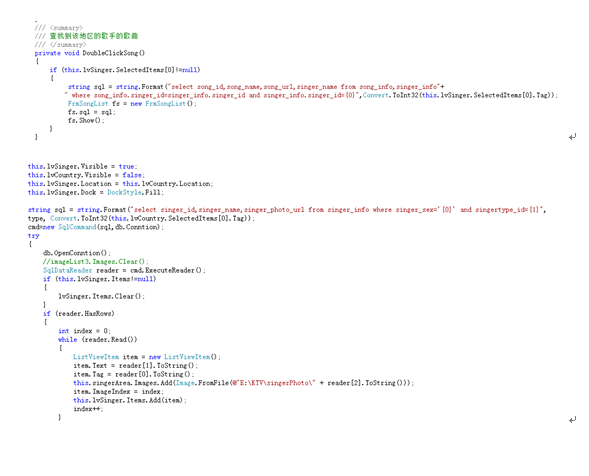This screenshot has height=476, width=589.
Task: Click the 'where song_info.singer_id=' clause line
Action: 311,95
